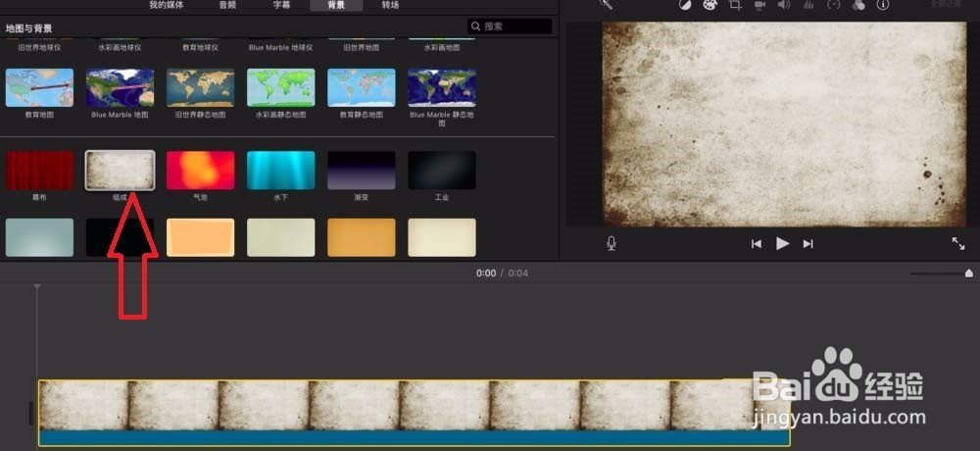Enter fullscreen preview mode

(x=958, y=243)
